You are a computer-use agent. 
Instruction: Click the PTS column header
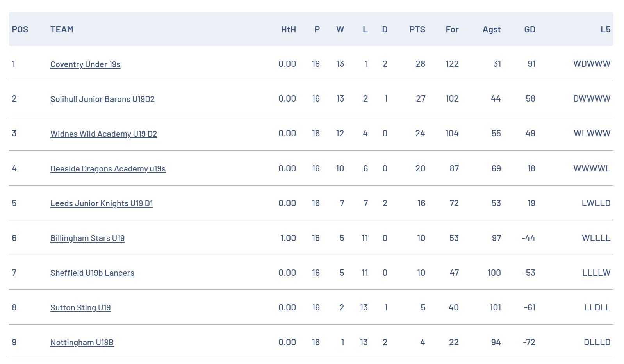tap(417, 29)
